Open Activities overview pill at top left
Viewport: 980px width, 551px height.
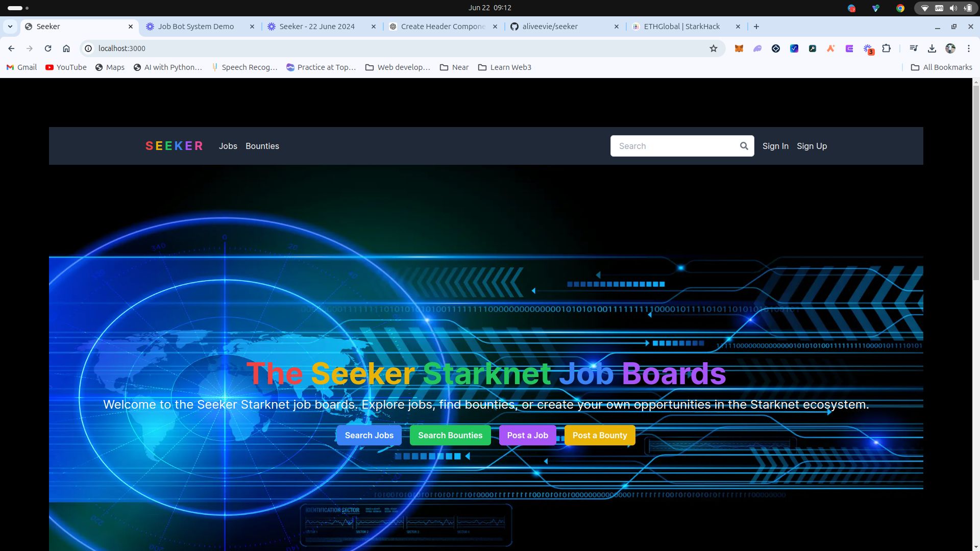pos(18,8)
